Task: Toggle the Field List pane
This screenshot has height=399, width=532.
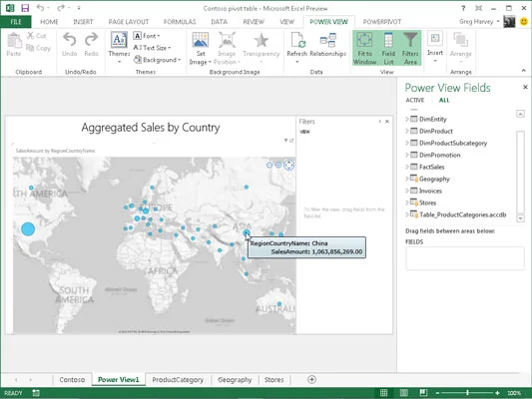Action: [388, 48]
